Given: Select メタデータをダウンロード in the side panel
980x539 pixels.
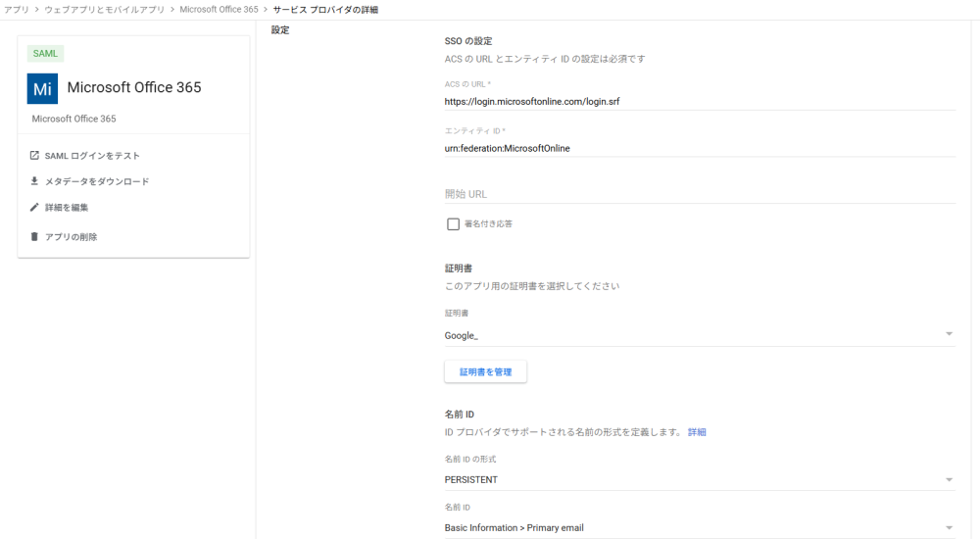Looking at the screenshot, I should (97, 181).
